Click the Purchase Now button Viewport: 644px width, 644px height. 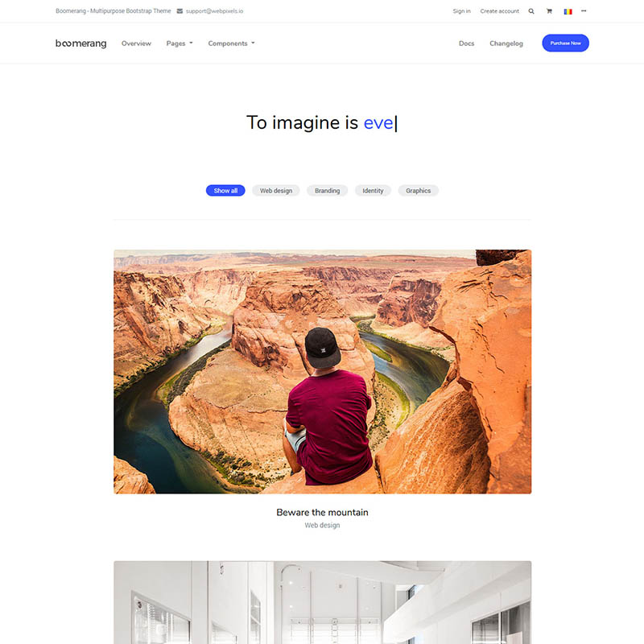(x=565, y=43)
